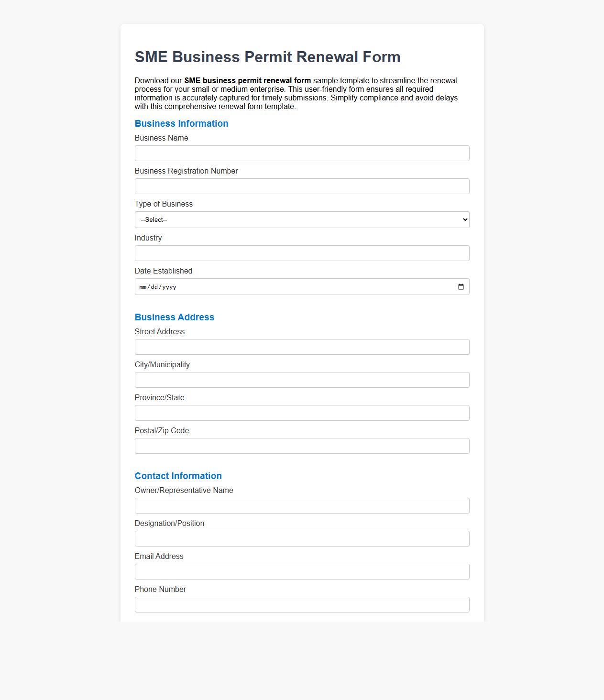604x700 pixels.
Task: Focus the Phone Number input box
Action: (302, 604)
